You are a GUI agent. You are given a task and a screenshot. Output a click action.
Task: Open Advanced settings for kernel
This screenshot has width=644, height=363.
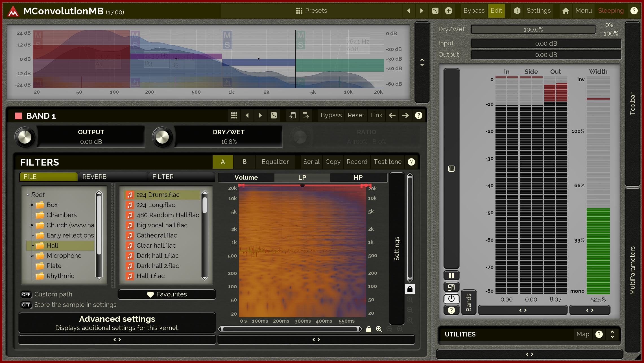pos(117,323)
